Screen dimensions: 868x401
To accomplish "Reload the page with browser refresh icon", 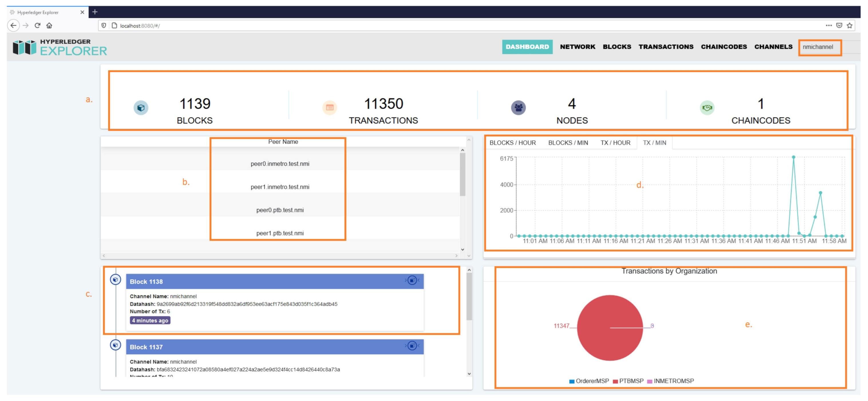I will click(x=37, y=25).
